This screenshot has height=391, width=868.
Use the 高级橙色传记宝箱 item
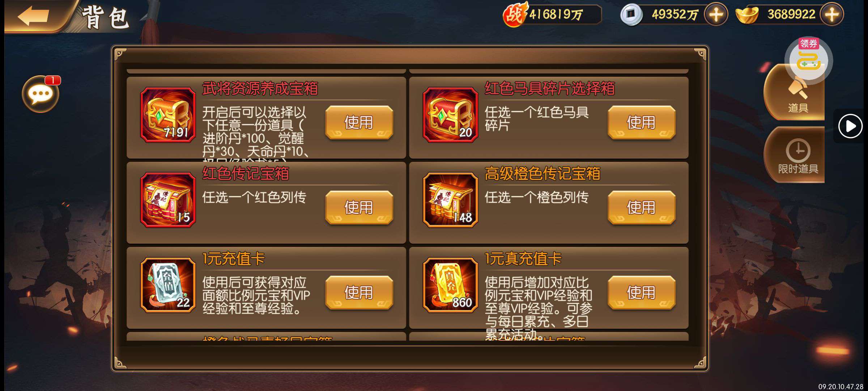[x=641, y=207]
